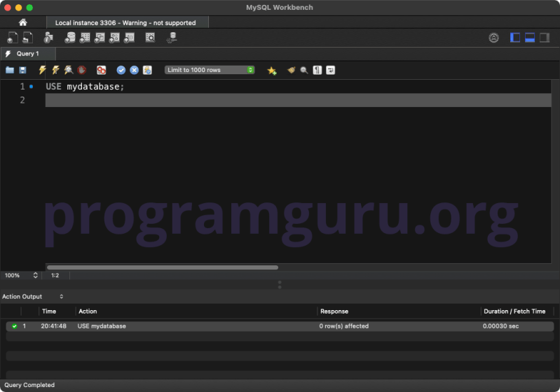Rollback the current transaction
This screenshot has height=392, width=560.
click(x=135, y=70)
